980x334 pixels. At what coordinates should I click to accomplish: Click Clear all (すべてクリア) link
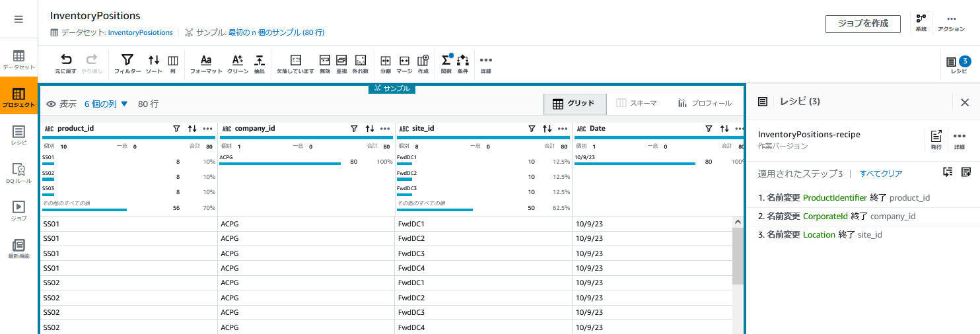pos(881,174)
